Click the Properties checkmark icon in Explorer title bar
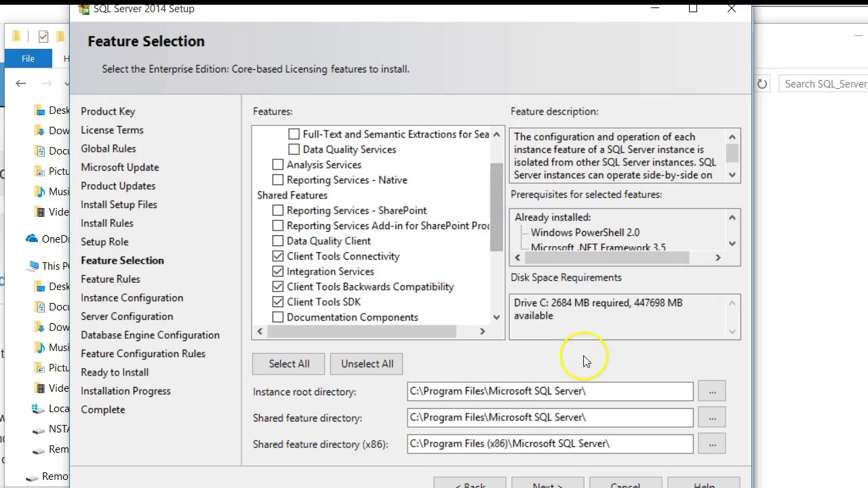 43,37
